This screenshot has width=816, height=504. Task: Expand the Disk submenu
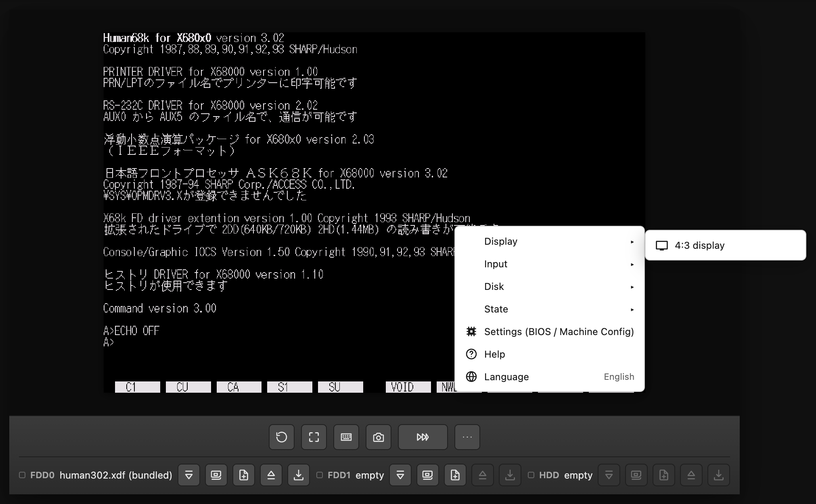point(550,287)
